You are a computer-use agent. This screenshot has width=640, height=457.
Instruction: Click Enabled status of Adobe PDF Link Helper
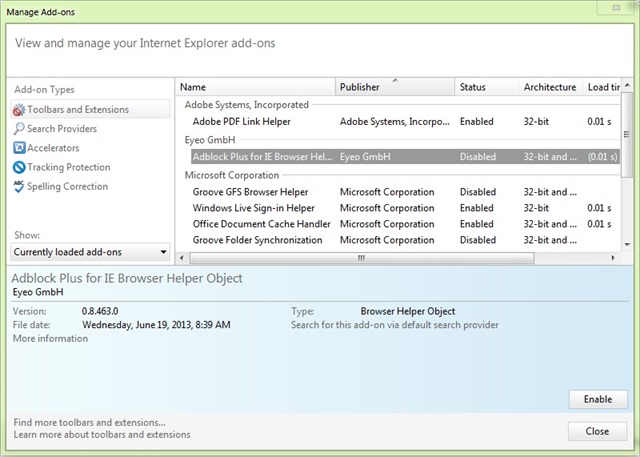tap(477, 122)
